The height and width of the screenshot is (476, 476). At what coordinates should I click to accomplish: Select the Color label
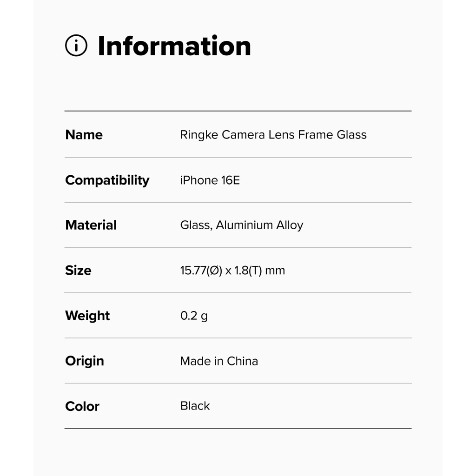(x=82, y=406)
